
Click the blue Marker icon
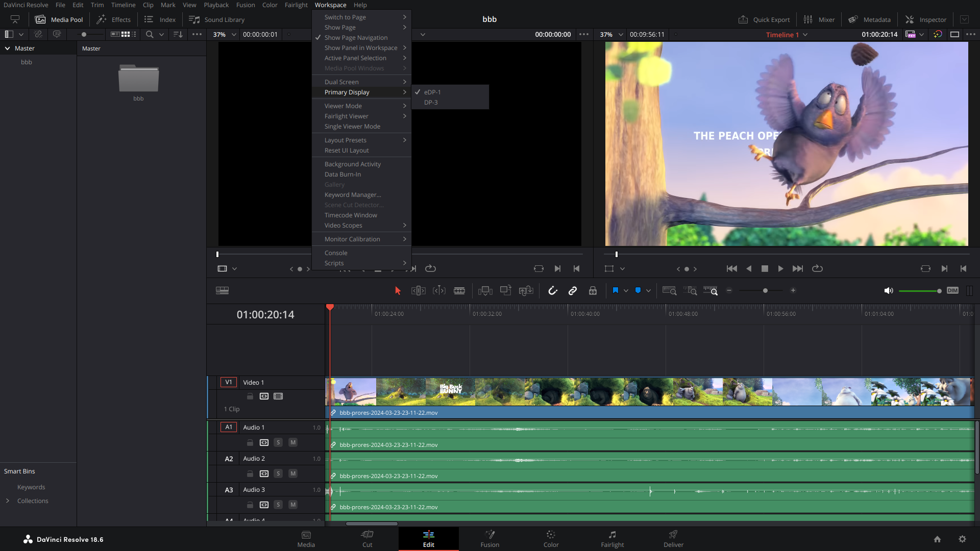tap(638, 290)
